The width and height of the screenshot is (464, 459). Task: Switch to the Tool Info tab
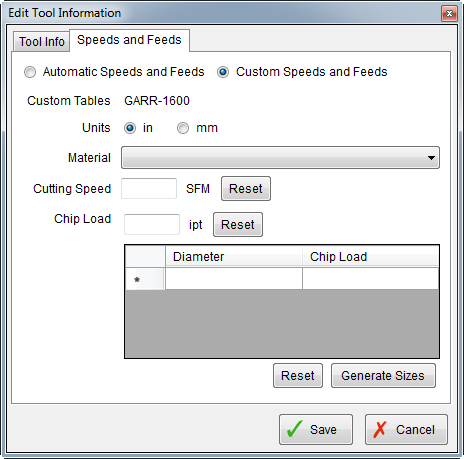pos(42,42)
